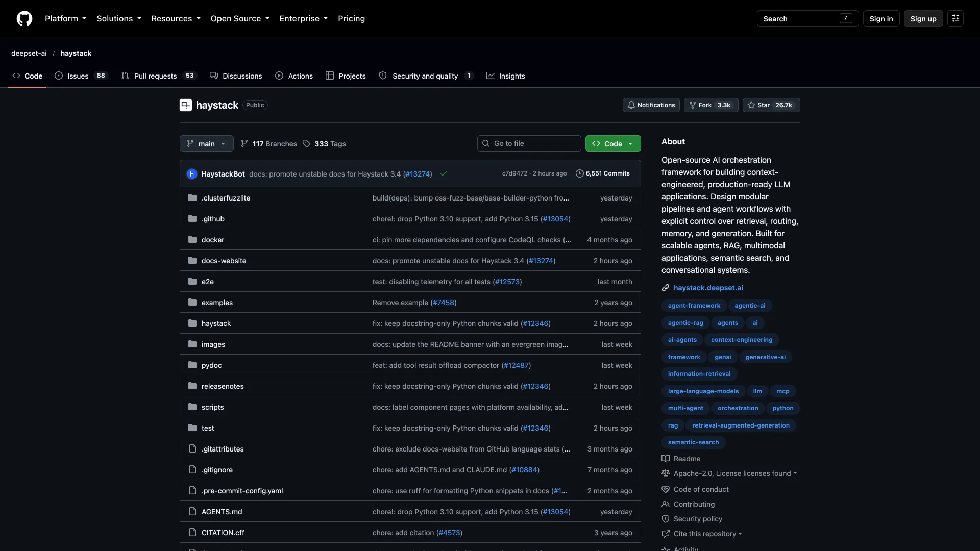The height and width of the screenshot is (551, 980).
Task: Click the Notifications button
Action: coord(651,105)
